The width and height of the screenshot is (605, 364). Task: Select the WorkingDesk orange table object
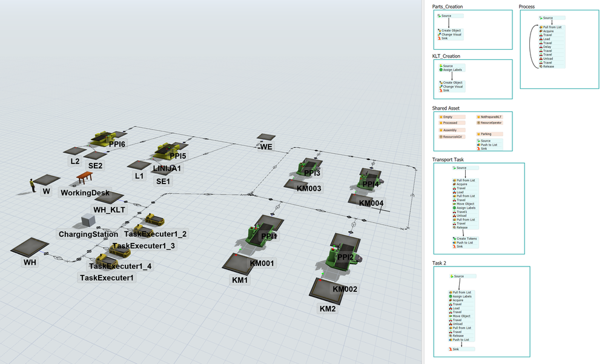[x=85, y=177]
